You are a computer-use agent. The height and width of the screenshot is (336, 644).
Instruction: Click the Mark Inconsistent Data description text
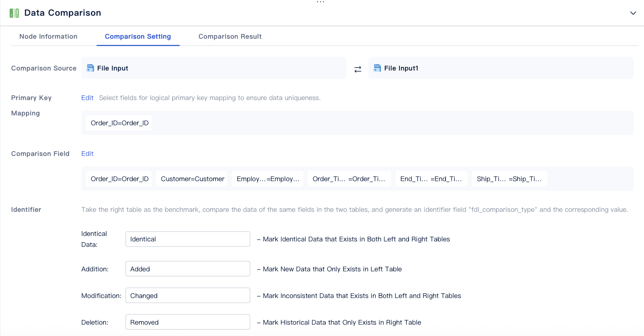tap(359, 296)
